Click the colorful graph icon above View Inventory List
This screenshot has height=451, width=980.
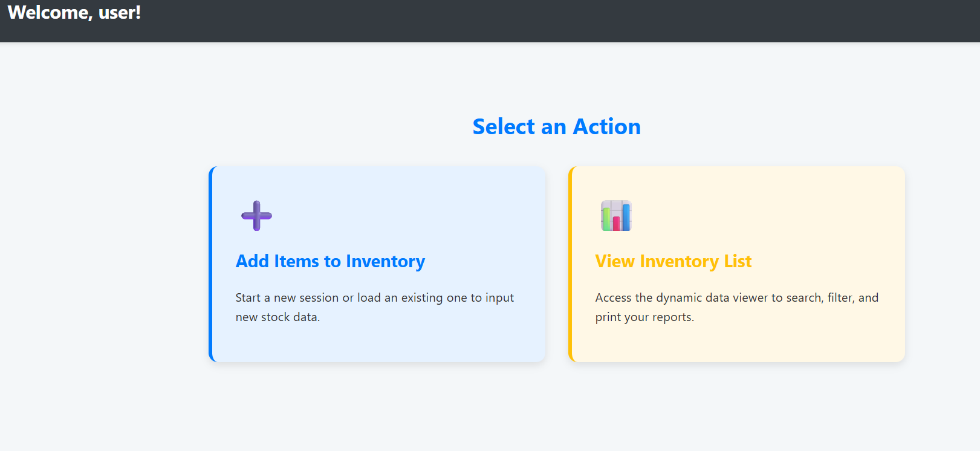[615, 215]
